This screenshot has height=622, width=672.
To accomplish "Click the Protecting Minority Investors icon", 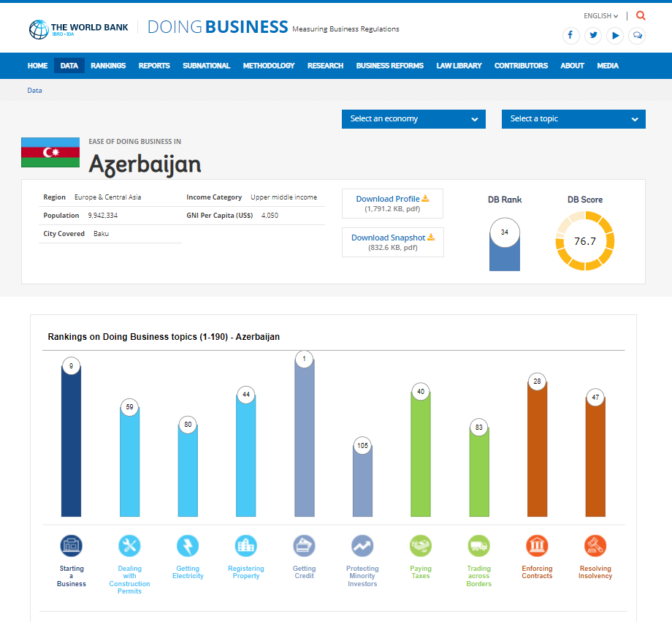I will tap(362, 546).
